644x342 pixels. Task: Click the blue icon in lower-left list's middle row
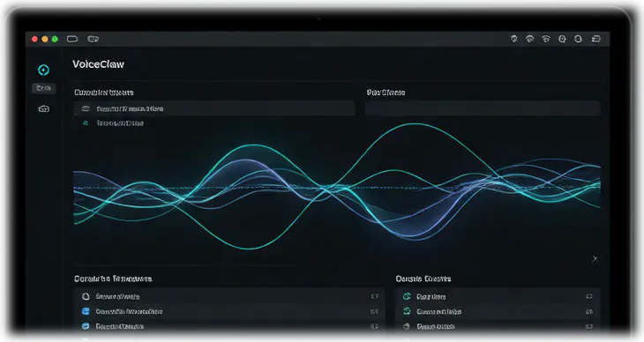(86, 312)
